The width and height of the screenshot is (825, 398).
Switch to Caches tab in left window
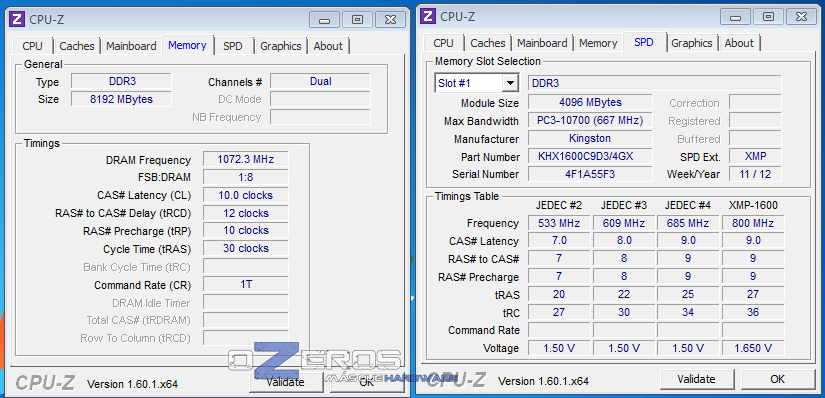point(77,46)
